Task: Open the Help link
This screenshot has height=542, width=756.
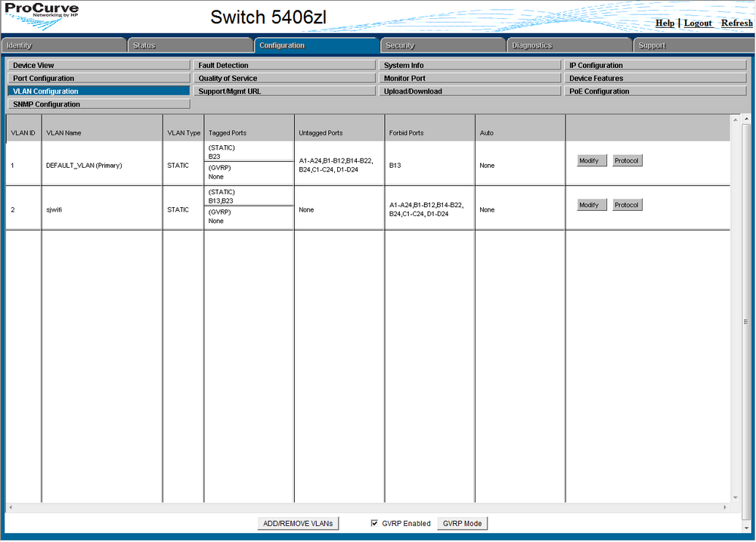Action: [665, 23]
